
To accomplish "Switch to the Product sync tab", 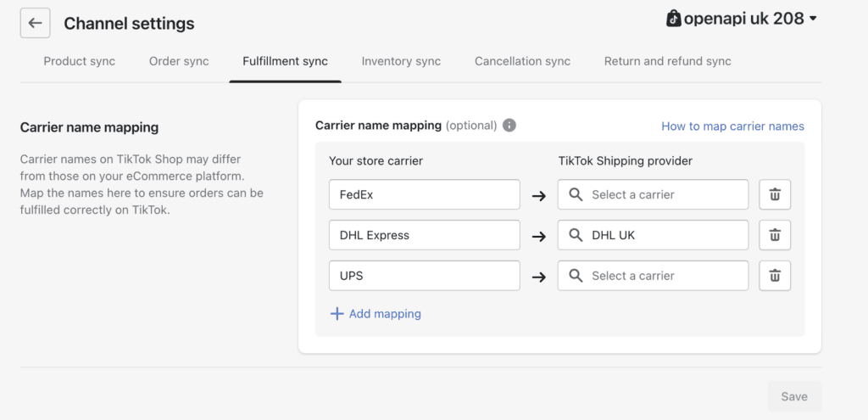I will pos(79,61).
